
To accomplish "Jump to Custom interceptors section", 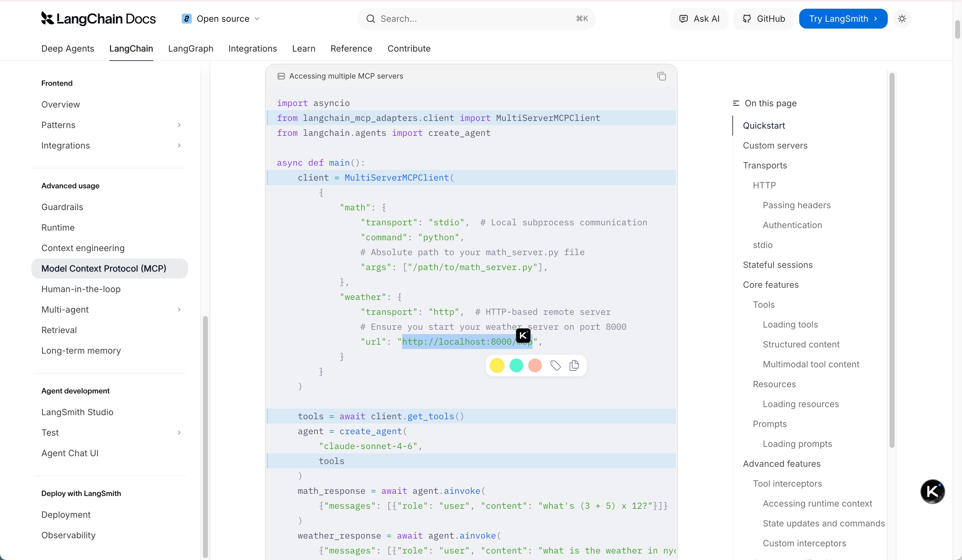I will [x=804, y=543].
